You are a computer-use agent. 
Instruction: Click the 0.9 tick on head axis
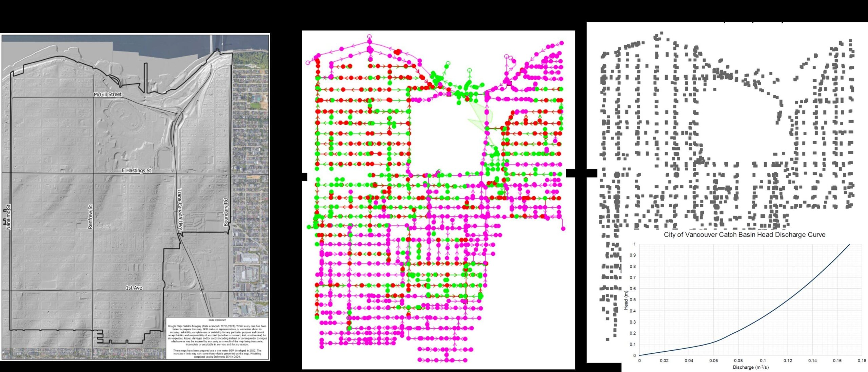coord(633,255)
